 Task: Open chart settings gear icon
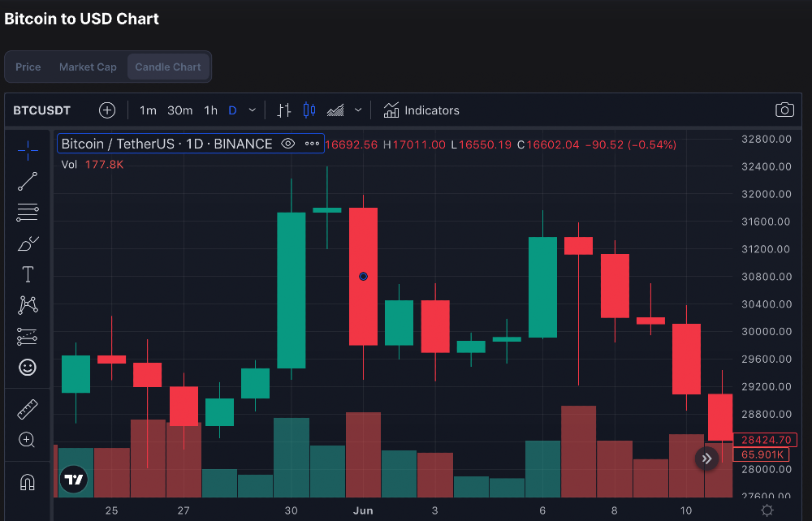(x=767, y=510)
